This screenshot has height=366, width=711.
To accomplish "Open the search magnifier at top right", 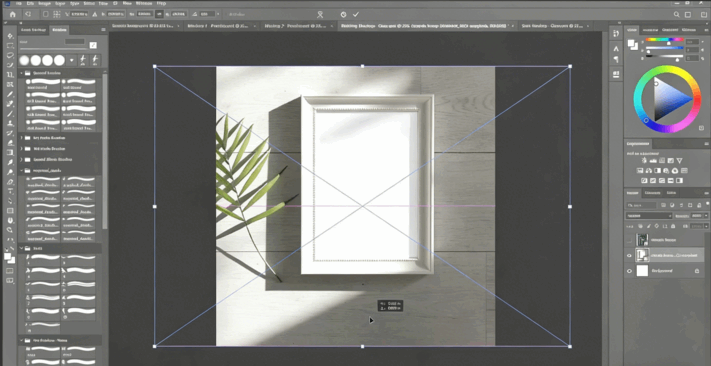I will 677,15.
